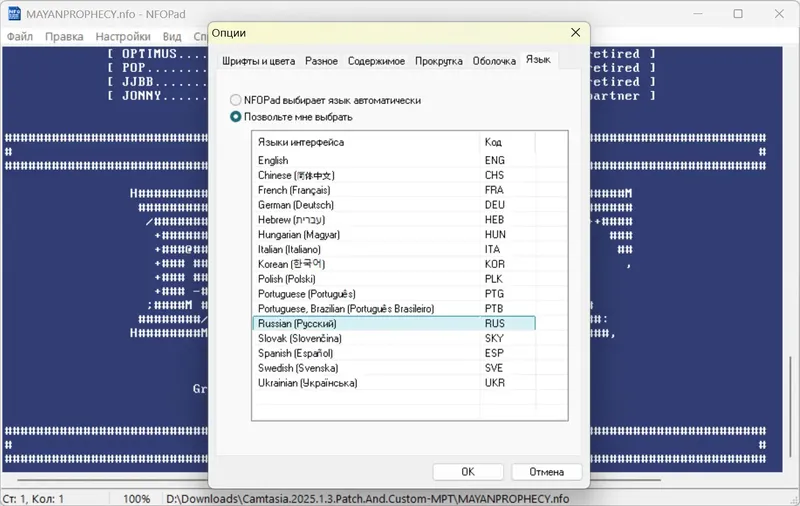Screen dimensions: 800x506
Task: Switch to the Разное tab
Action: 321,61
